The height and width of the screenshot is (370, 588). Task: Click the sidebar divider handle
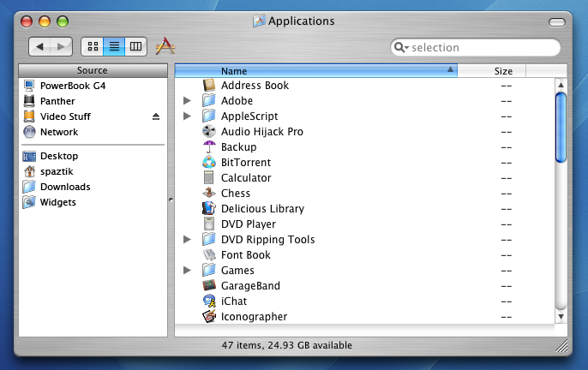(171, 200)
